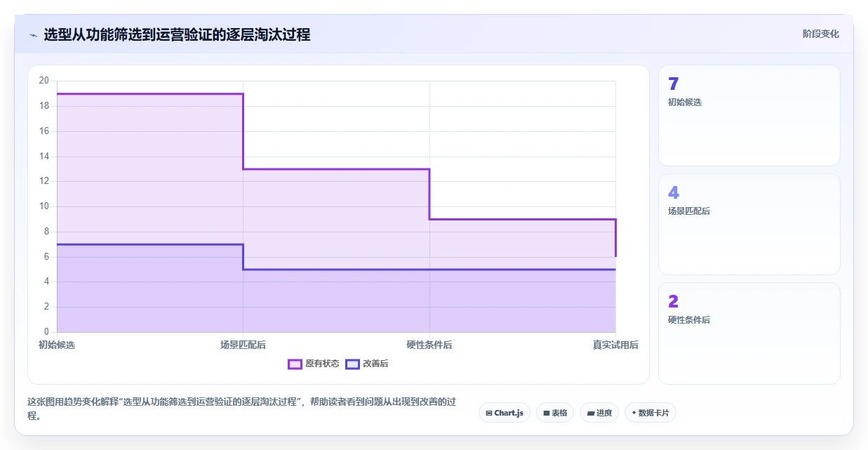Viewport: 868px width, 450px height.
Task: Click the lightning icon beside the title
Action: pyautogui.click(x=33, y=35)
